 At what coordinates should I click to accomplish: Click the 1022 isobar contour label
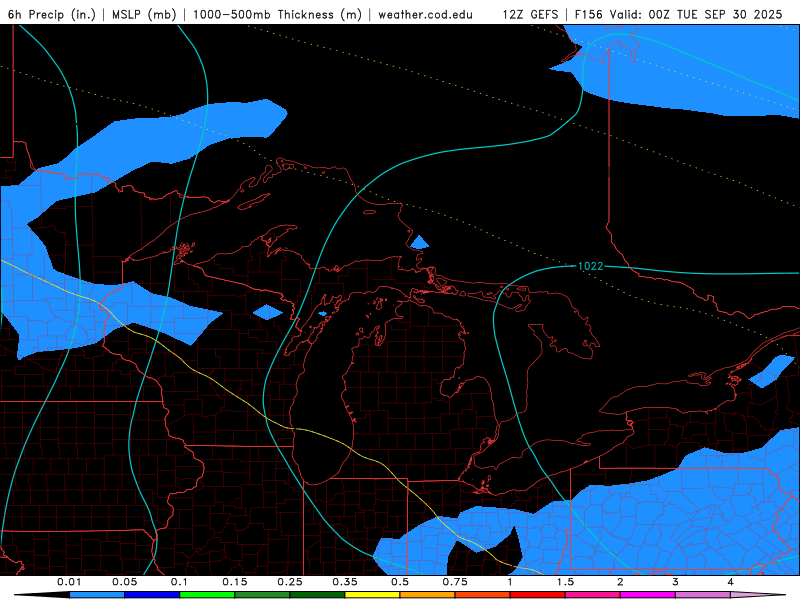(590, 266)
